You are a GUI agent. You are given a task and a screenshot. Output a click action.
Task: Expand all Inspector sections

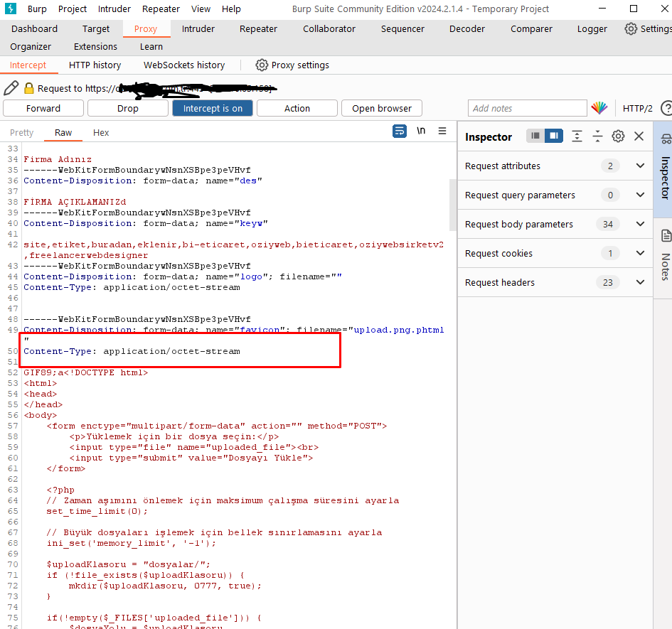point(577,136)
